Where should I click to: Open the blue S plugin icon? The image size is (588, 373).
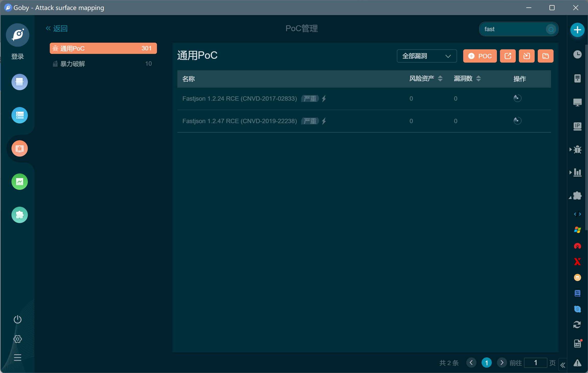coord(578,309)
